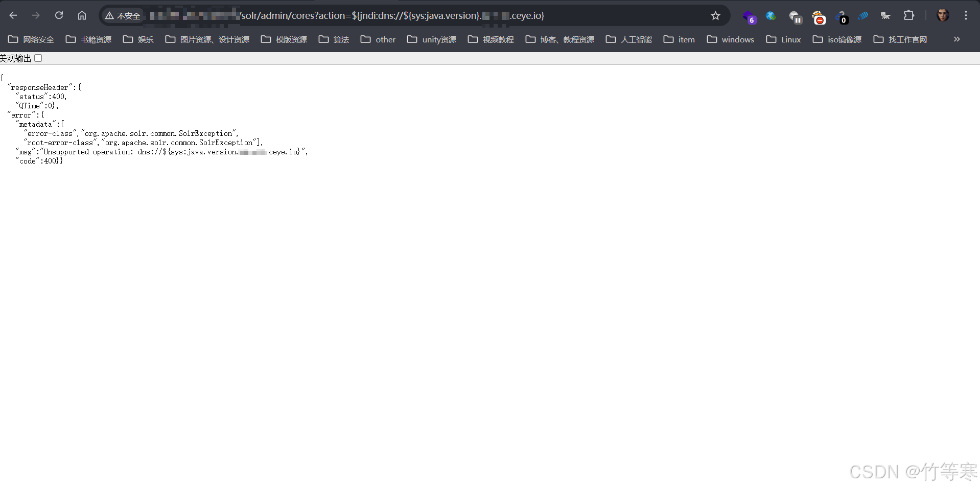Open the 模版资源 bookmark folder
This screenshot has width=980, height=488.
click(x=284, y=39)
